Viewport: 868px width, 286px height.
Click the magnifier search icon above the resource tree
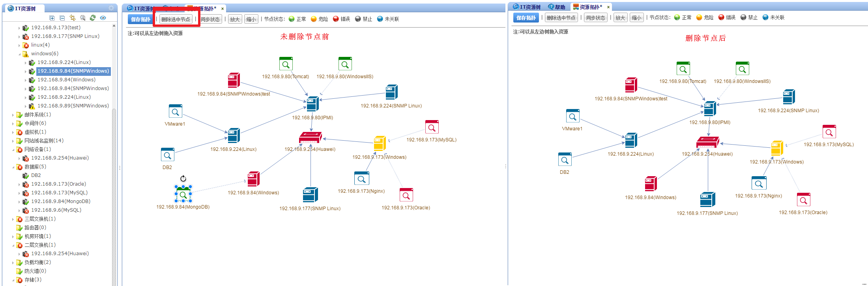[x=82, y=18]
